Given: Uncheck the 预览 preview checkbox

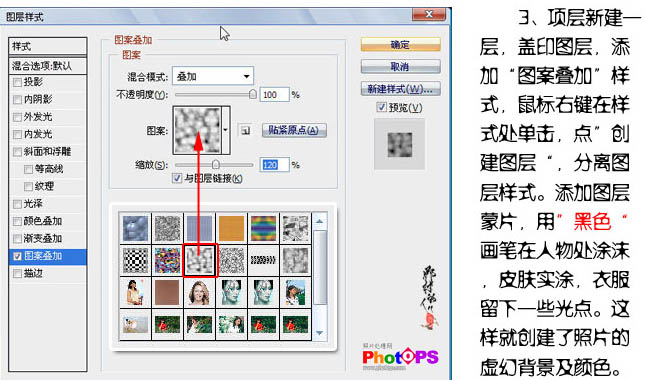Looking at the screenshot, I should 381,107.
